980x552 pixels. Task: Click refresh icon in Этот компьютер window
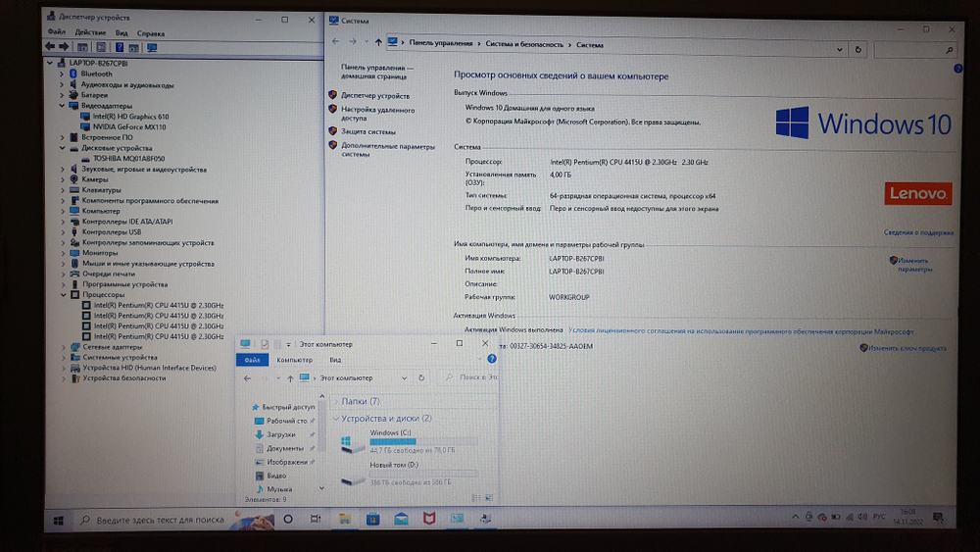click(421, 378)
